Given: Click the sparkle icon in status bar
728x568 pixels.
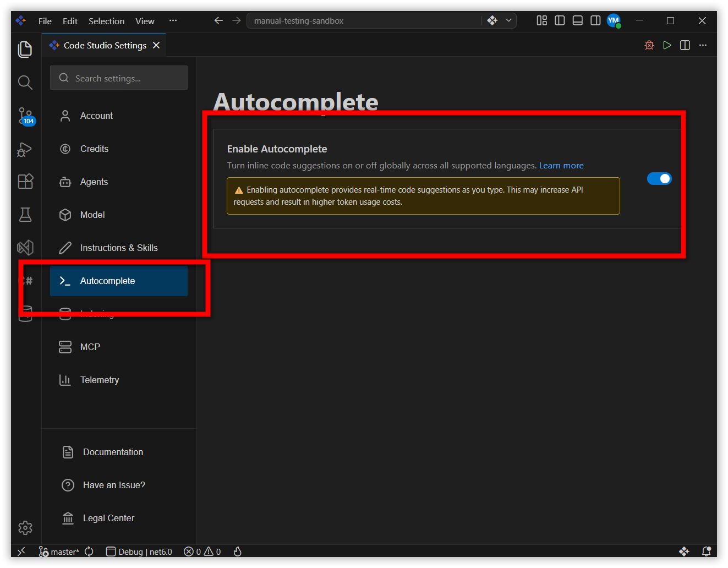Looking at the screenshot, I should [x=684, y=551].
